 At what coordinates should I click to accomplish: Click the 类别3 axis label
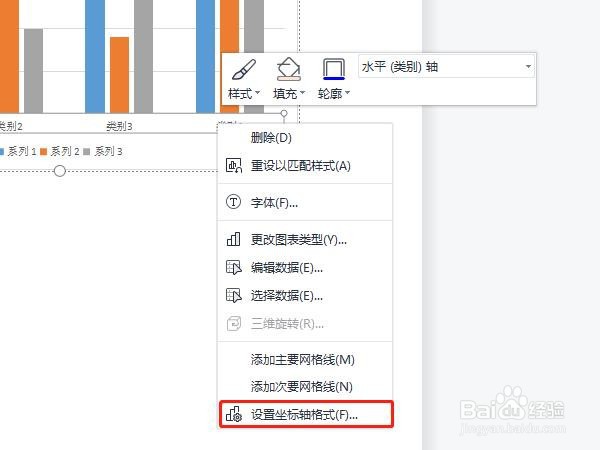(119, 126)
